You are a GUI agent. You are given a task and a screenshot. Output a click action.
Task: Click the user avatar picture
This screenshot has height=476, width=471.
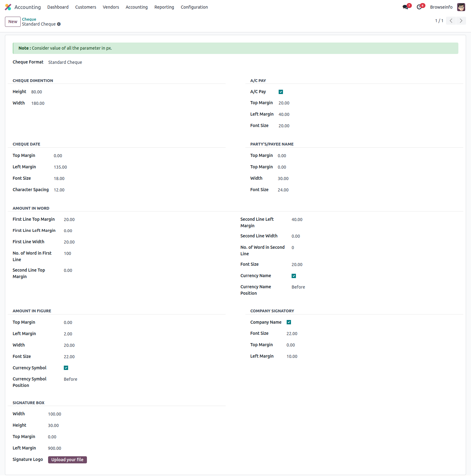(461, 7)
